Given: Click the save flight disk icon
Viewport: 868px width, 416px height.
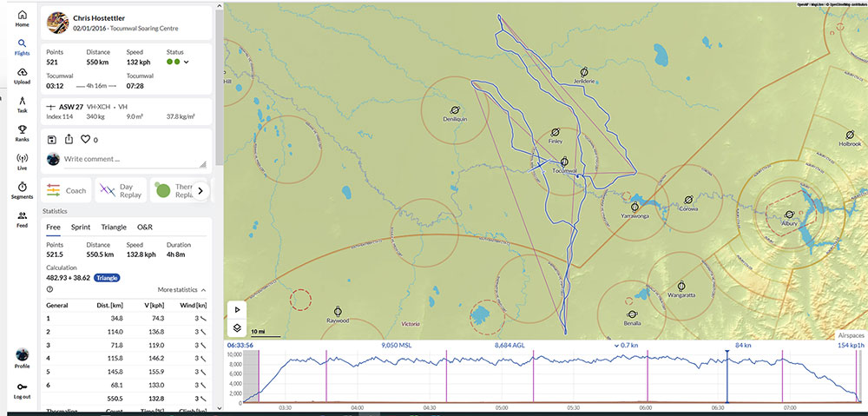Looking at the screenshot, I should 52,139.
